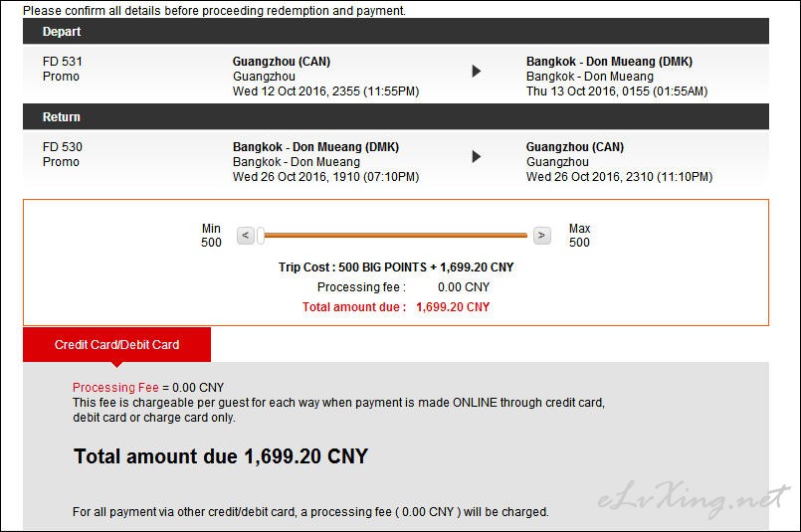Click the orange points slider track

pyautogui.click(x=395, y=236)
